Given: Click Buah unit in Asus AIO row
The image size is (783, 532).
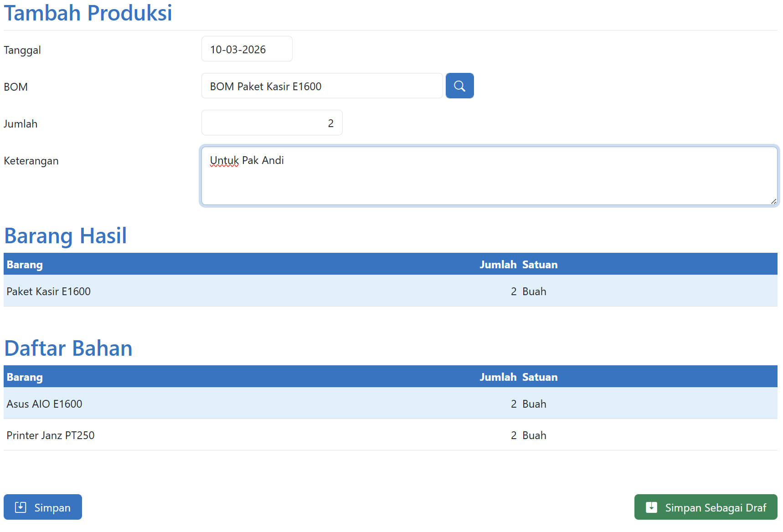Looking at the screenshot, I should pyautogui.click(x=534, y=404).
